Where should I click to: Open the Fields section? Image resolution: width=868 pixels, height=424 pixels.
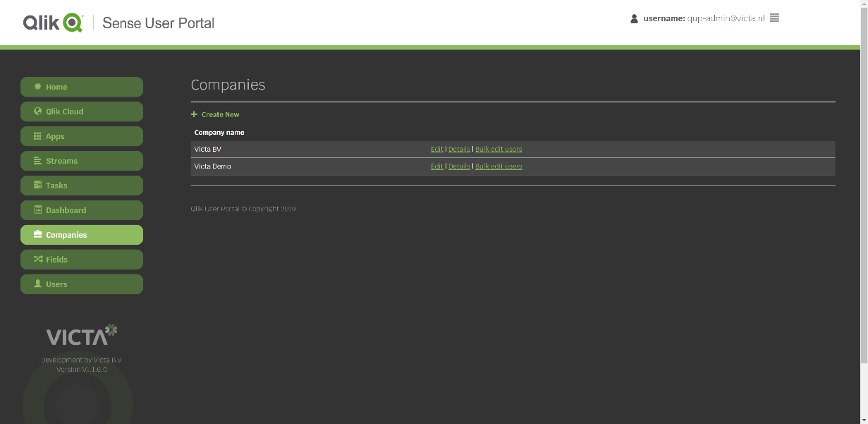click(x=82, y=260)
